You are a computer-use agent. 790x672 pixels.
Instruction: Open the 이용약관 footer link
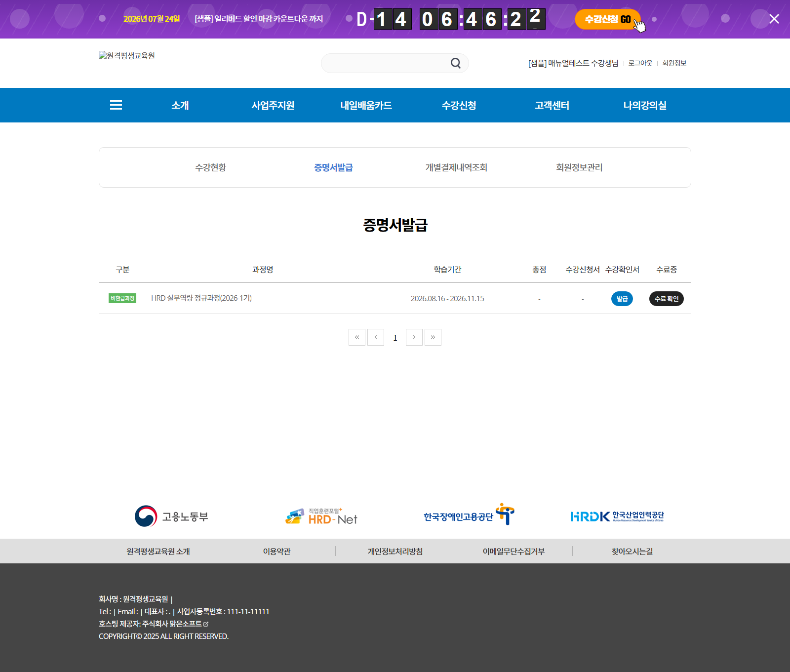click(276, 551)
